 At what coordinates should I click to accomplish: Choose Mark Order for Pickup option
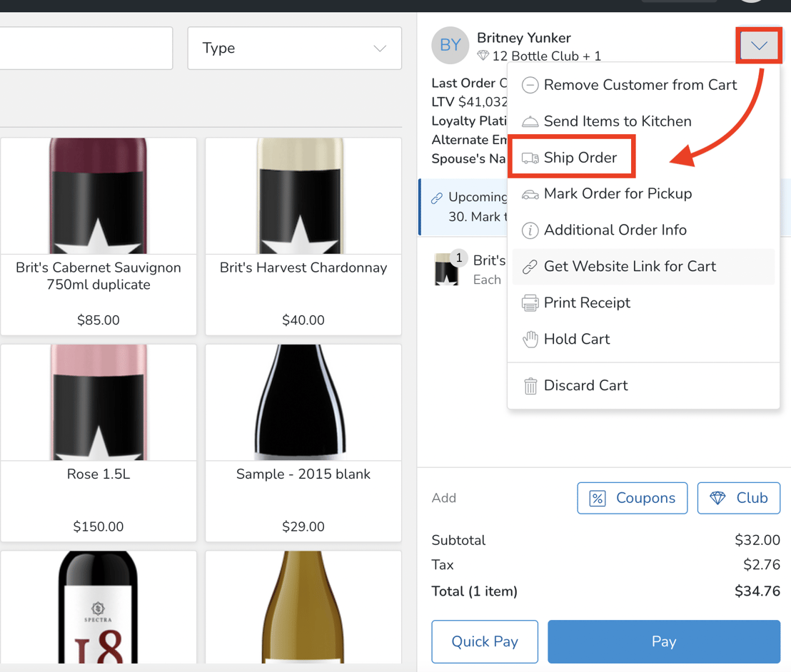618,194
